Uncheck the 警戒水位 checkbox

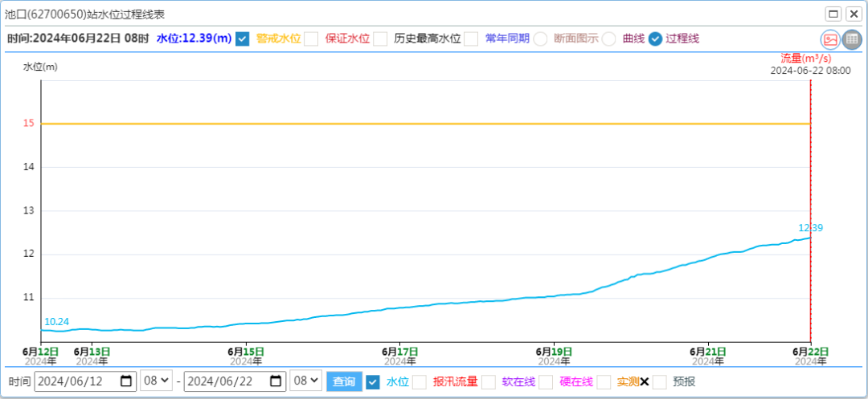pos(242,39)
